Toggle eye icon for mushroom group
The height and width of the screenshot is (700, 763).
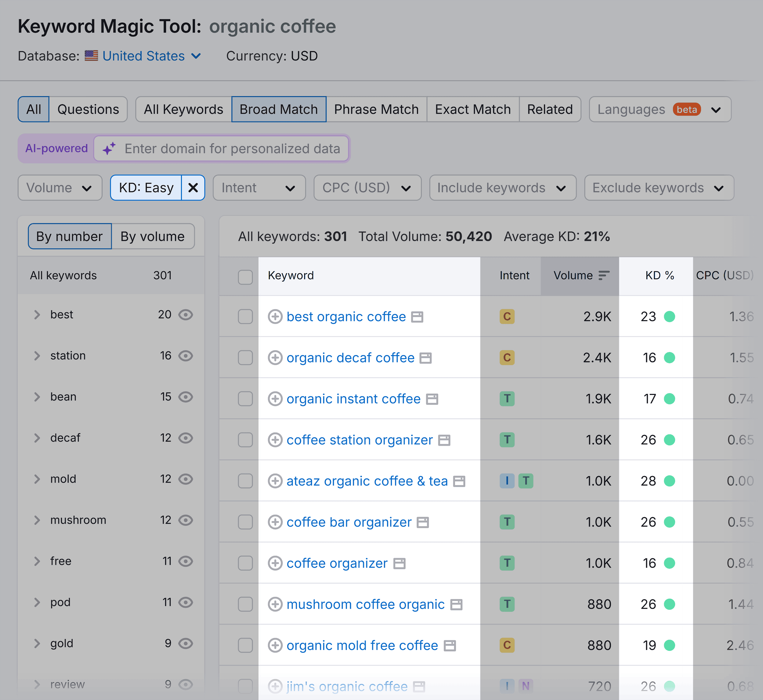[186, 520]
